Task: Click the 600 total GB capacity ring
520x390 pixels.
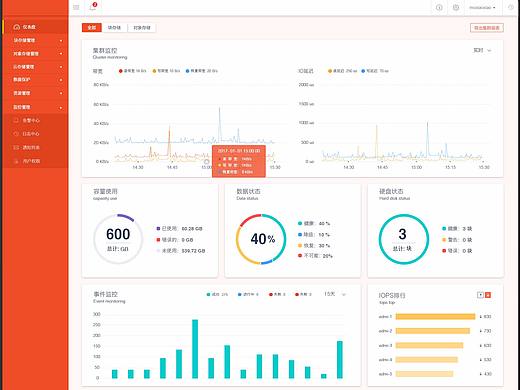Action: tap(118, 239)
